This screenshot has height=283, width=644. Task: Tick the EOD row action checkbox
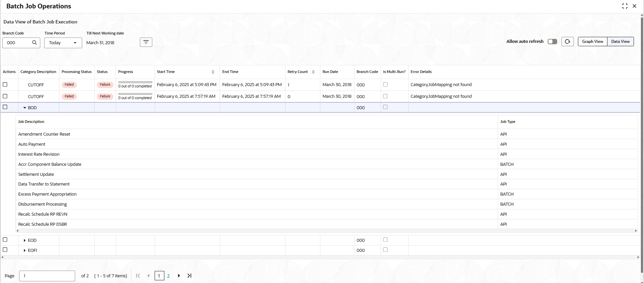pos(5,240)
